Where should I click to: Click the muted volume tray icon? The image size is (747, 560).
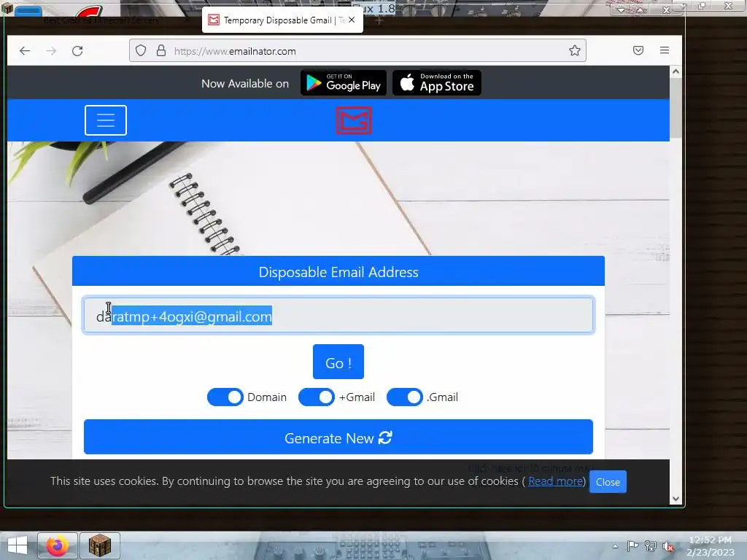pyautogui.click(x=668, y=546)
